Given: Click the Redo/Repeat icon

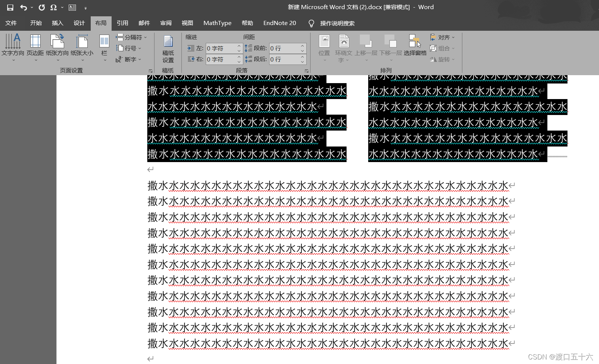Looking at the screenshot, I should pyautogui.click(x=42, y=8).
